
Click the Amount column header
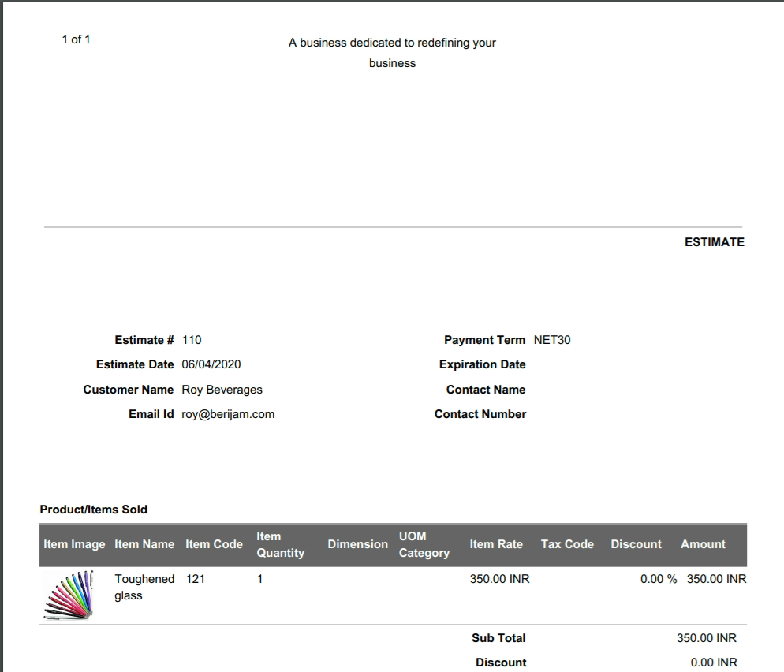(703, 544)
